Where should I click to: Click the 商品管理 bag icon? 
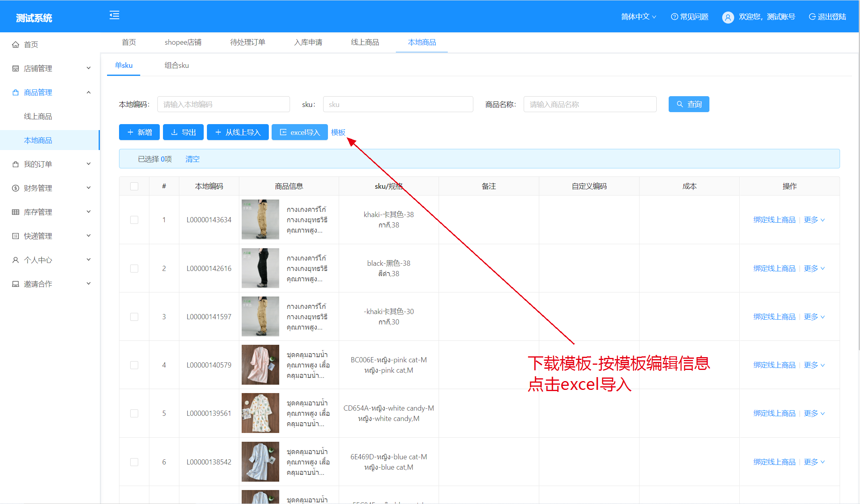click(16, 92)
